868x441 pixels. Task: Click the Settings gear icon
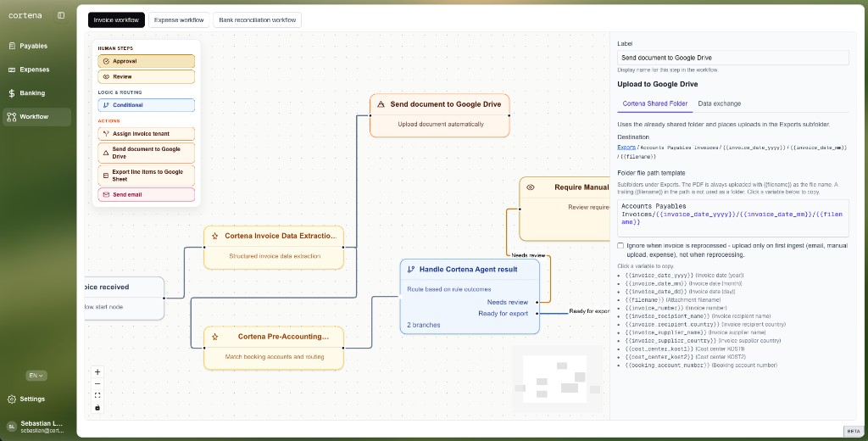tap(12, 399)
